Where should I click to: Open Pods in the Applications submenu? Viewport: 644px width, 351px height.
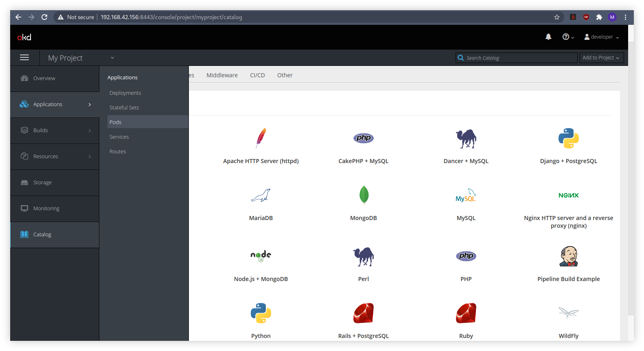pyautogui.click(x=116, y=122)
